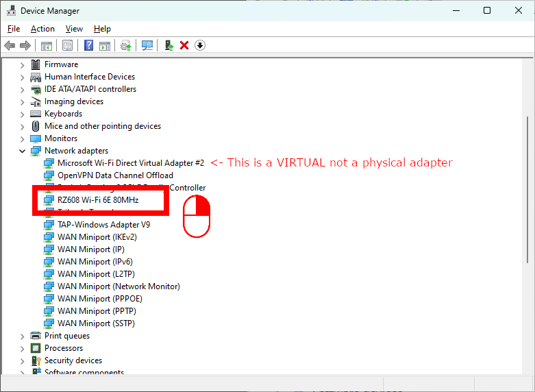The height and width of the screenshot is (392, 535).
Task: Click the Help toolbar icon
Action: click(88, 45)
